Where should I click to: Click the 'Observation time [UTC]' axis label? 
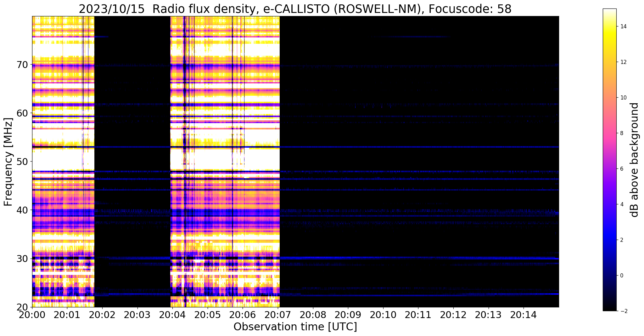tap(295, 327)
